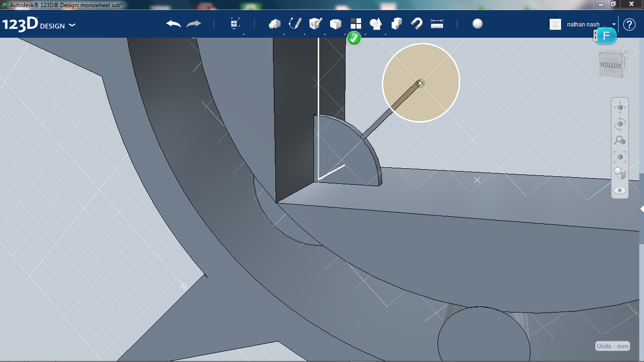The image size is (644, 362).
Task: Expand the Construct submenu arrow
Action: 324,34
